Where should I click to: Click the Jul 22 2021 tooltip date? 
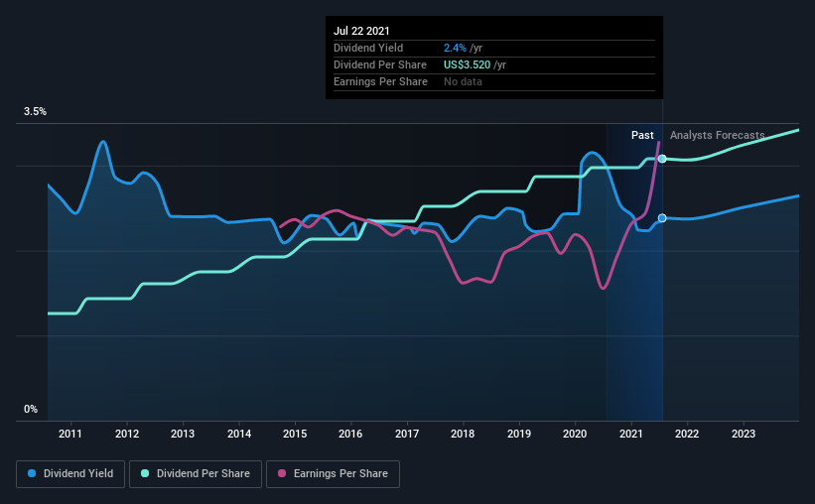pos(361,31)
